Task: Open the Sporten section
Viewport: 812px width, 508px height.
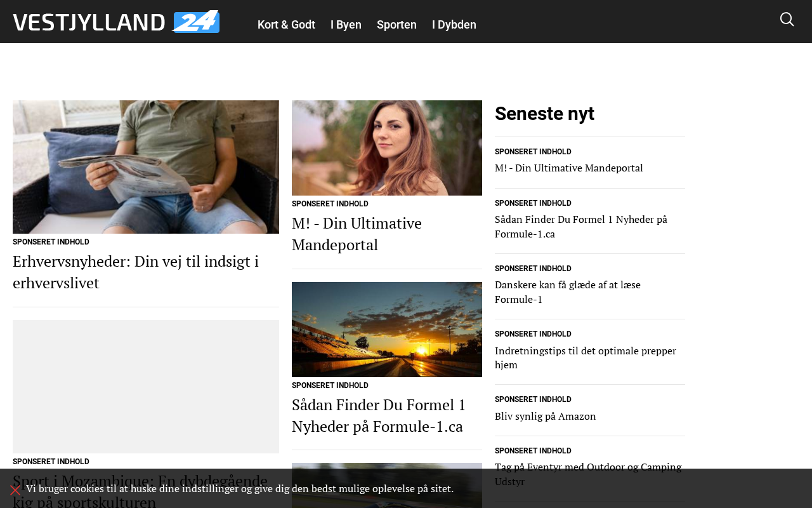Action: (x=396, y=25)
